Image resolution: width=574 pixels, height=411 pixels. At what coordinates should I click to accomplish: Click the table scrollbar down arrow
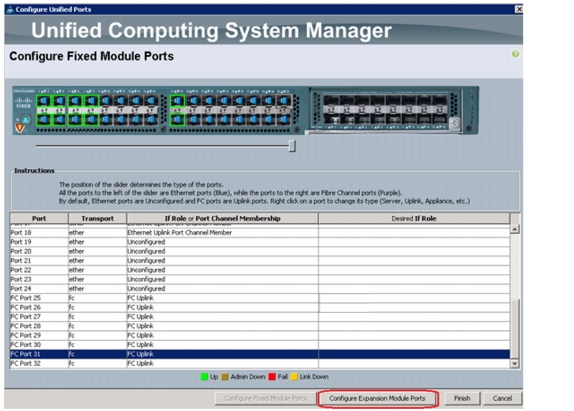pos(515,363)
